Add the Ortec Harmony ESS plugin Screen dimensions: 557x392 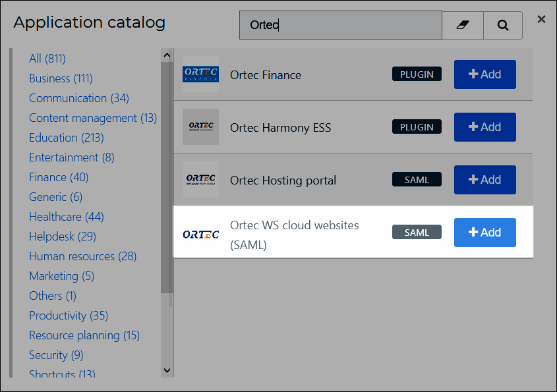point(485,126)
